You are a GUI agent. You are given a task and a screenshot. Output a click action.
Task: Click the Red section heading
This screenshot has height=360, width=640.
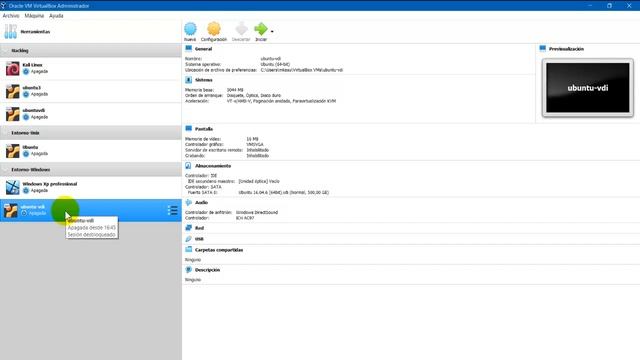(x=199, y=228)
